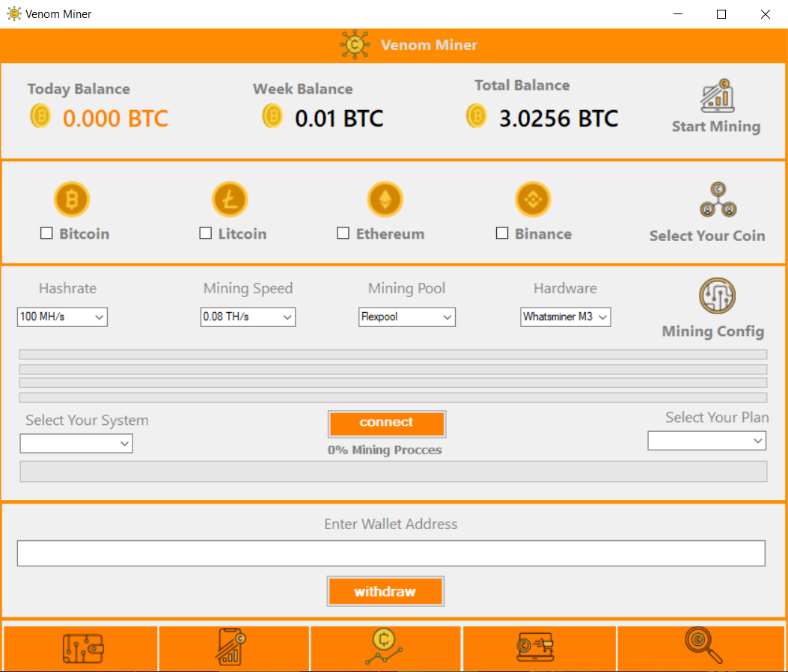Expand the Hardware dropdown showing Whatsminer
Screen dimensions: 788x672
click(566, 317)
